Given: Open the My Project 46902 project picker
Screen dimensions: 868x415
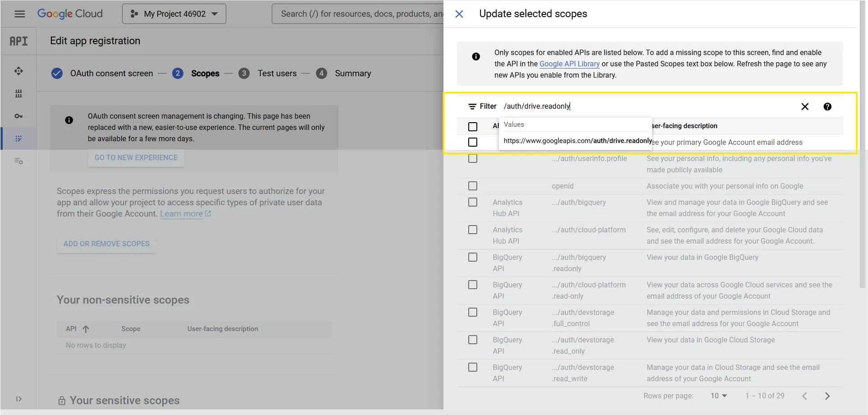Looking at the screenshot, I should coord(174,14).
